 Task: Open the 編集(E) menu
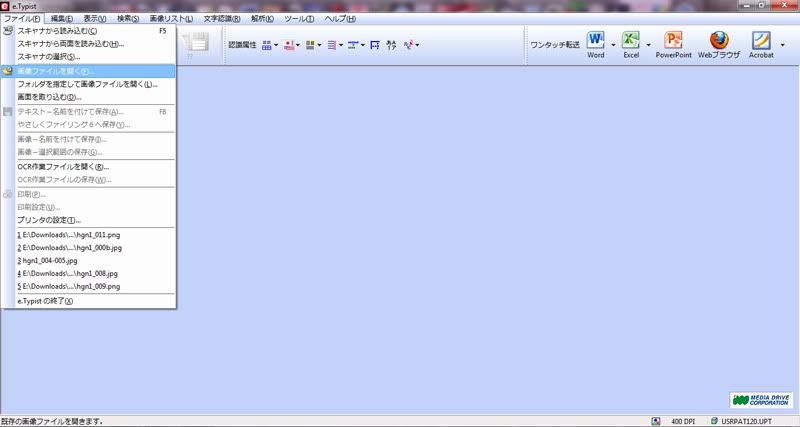62,18
